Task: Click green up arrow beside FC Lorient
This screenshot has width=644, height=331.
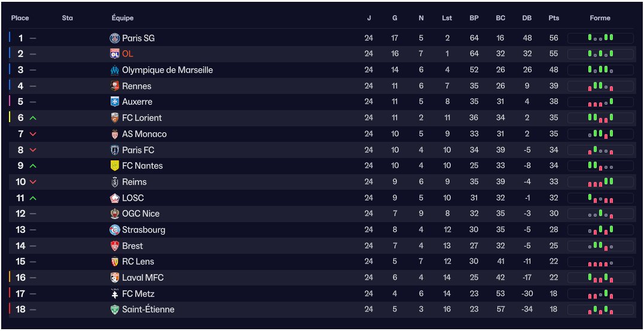Action: (x=33, y=118)
